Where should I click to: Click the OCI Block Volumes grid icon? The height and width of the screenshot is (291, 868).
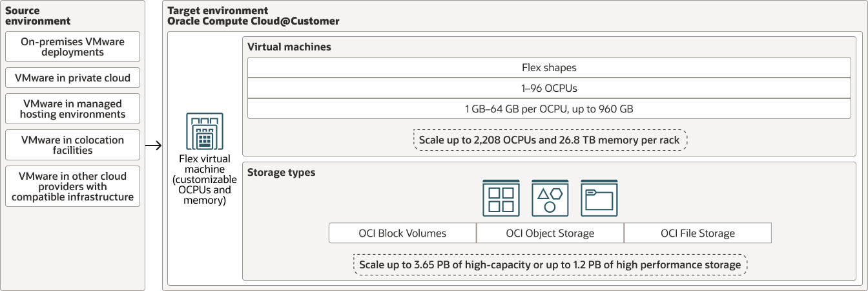point(501,198)
